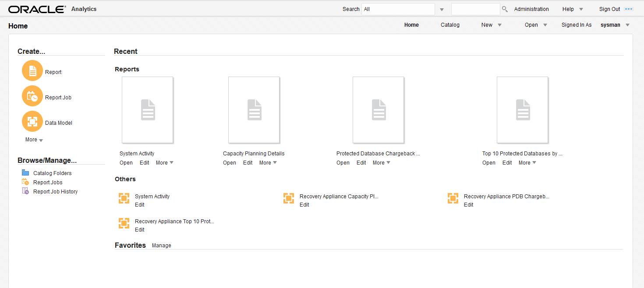Click the Recovery Appliance Capacity Pl... name
Screen dimensions: 644x288
click(x=339, y=197)
